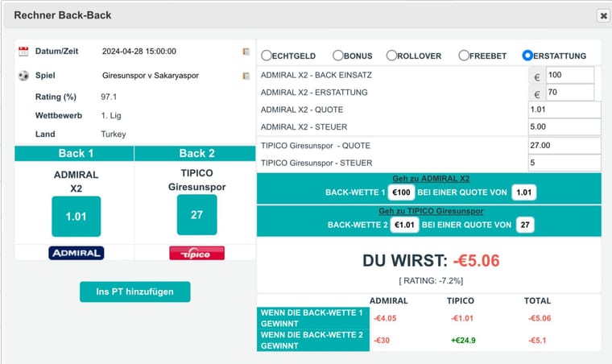Image resolution: width=612 pixels, height=364 pixels.
Task: Click the Ins PT hinzufügen button
Action: pyautogui.click(x=135, y=292)
